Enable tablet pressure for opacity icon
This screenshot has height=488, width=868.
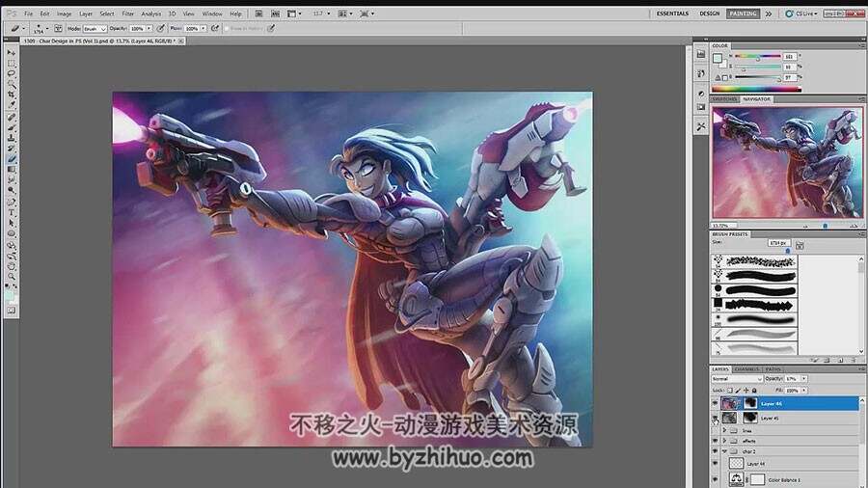click(160, 28)
